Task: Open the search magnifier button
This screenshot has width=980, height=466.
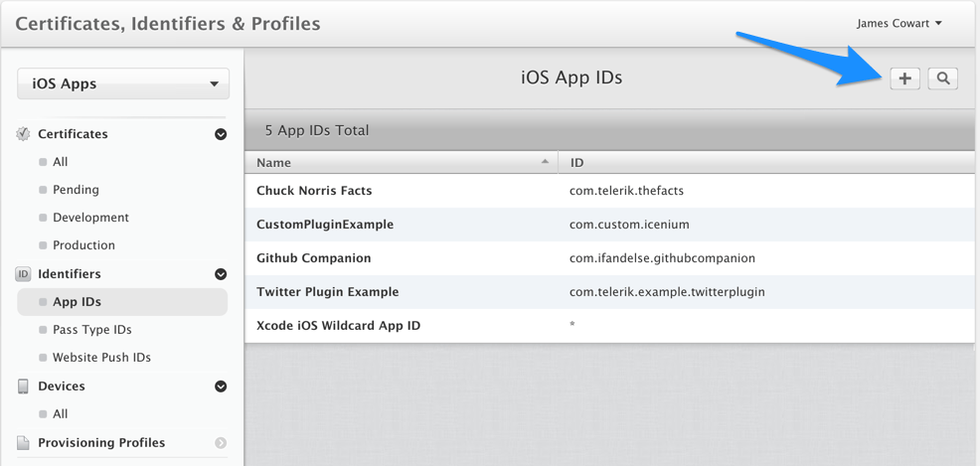Action: tap(943, 78)
